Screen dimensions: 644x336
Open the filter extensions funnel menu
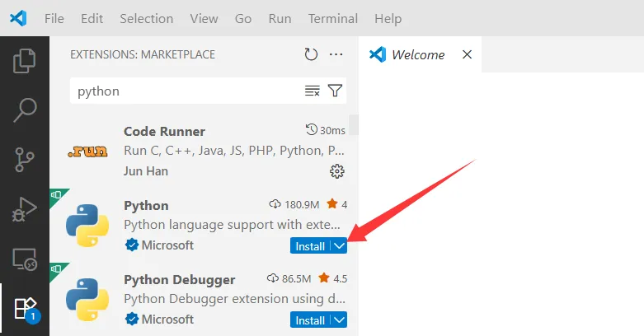click(x=335, y=91)
